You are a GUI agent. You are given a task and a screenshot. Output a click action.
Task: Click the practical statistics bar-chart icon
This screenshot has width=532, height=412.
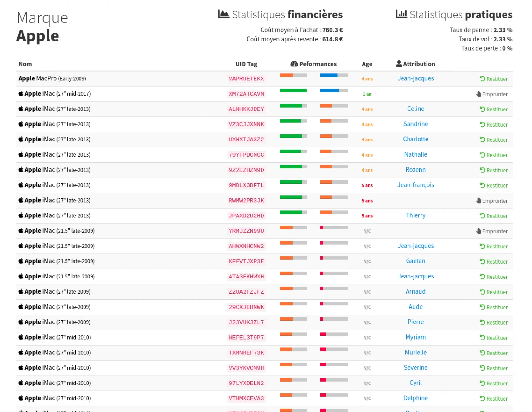click(x=401, y=14)
